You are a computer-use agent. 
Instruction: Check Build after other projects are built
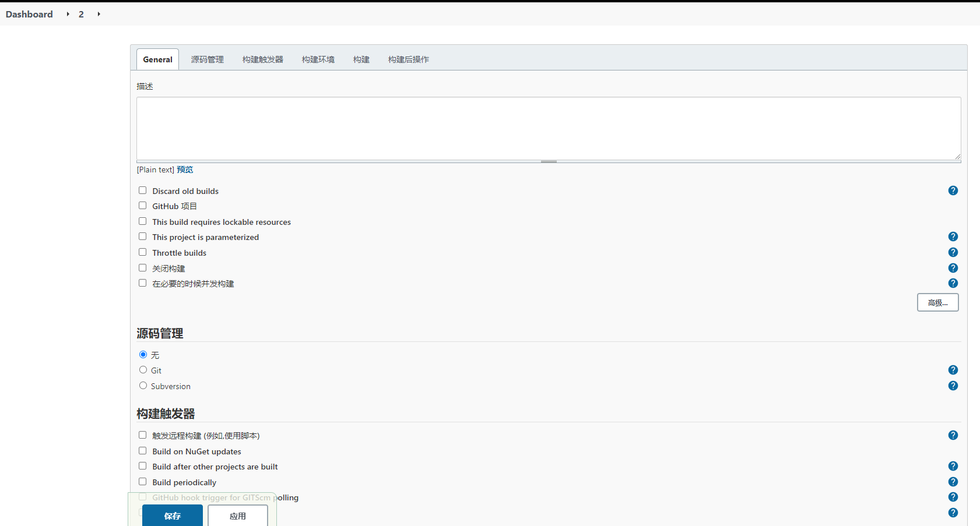pyautogui.click(x=142, y=466)
